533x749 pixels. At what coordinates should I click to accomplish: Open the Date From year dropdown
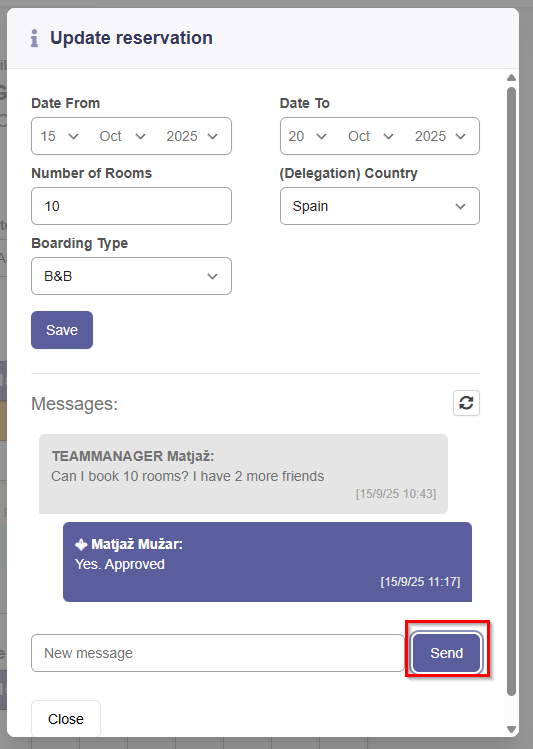coord(192,136)
